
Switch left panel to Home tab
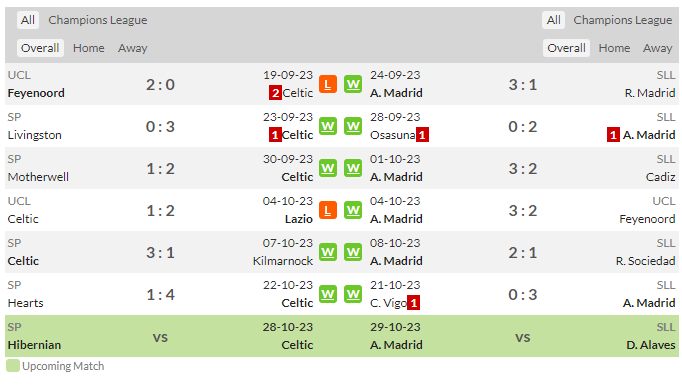(x=89, y=48)
